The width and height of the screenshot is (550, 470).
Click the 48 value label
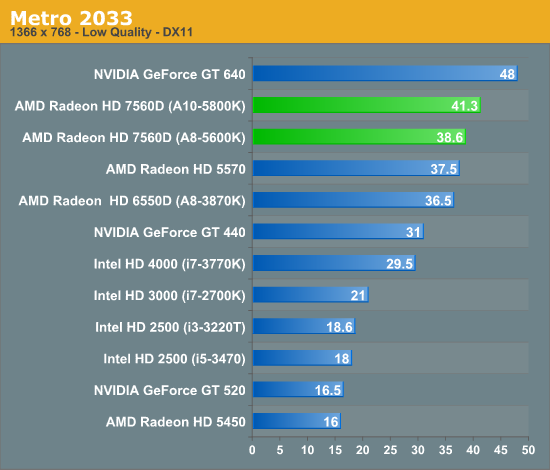coord(507,74)
